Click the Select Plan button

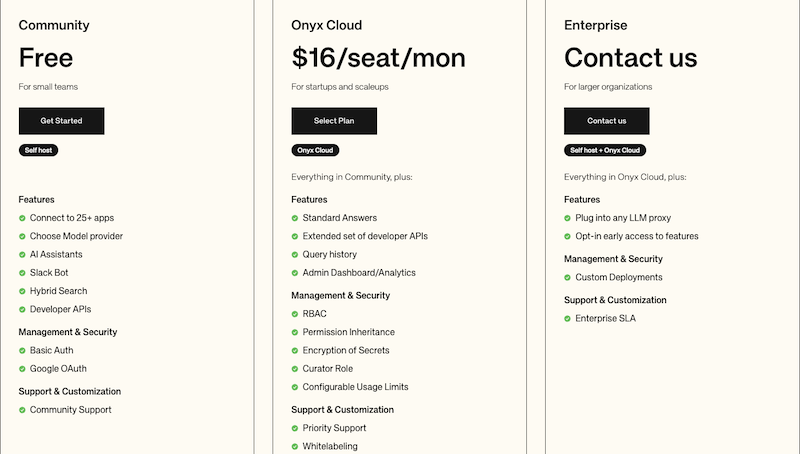coord(334,121)
